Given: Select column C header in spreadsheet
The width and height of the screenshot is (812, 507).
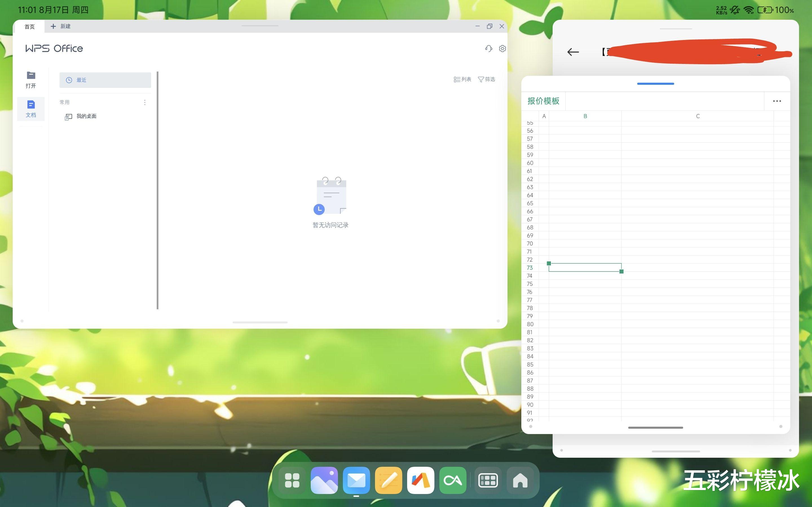Looking at the screenshot, I should click(697, 116).
